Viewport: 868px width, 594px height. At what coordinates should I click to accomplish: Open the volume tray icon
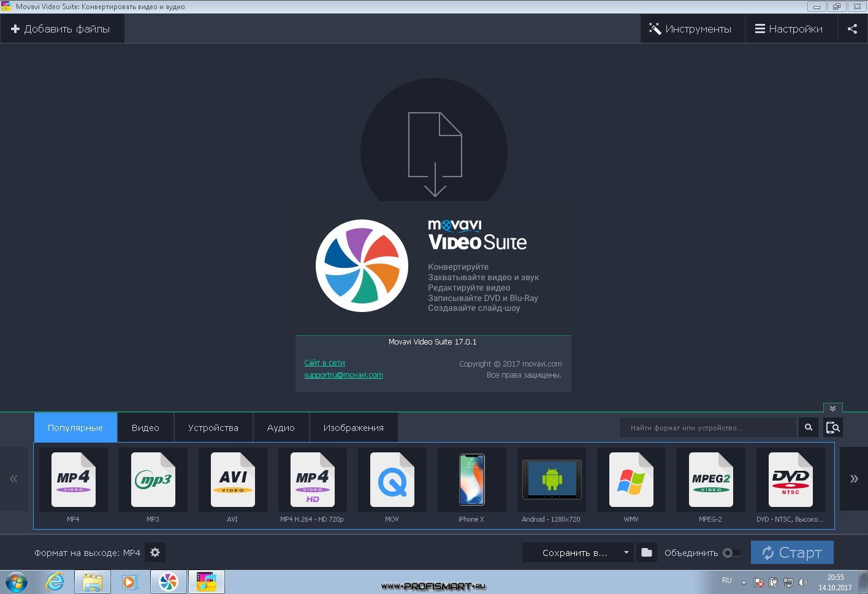point(803,582)
